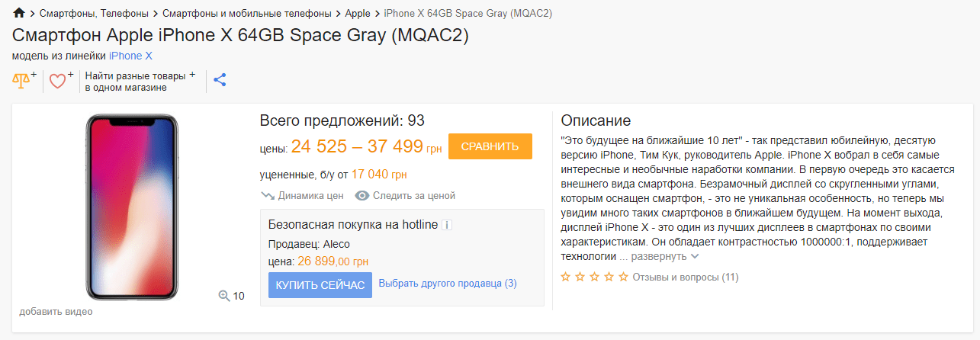
Task: Toggle price tracking with eye icon
Action: [x=362, y=196]
